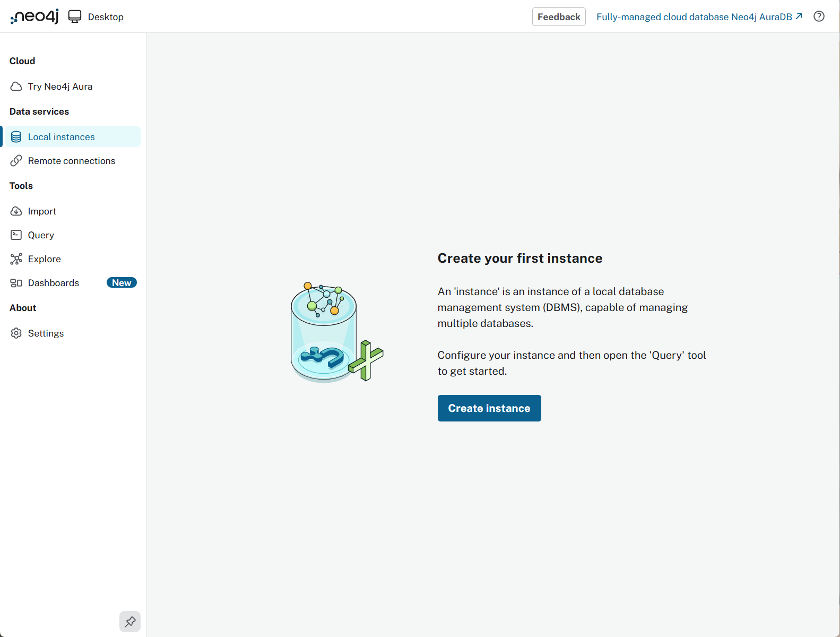Click the Local instances database icon
Image resolution: width=840 pixels, height=637 pixels.
(16, 137)
